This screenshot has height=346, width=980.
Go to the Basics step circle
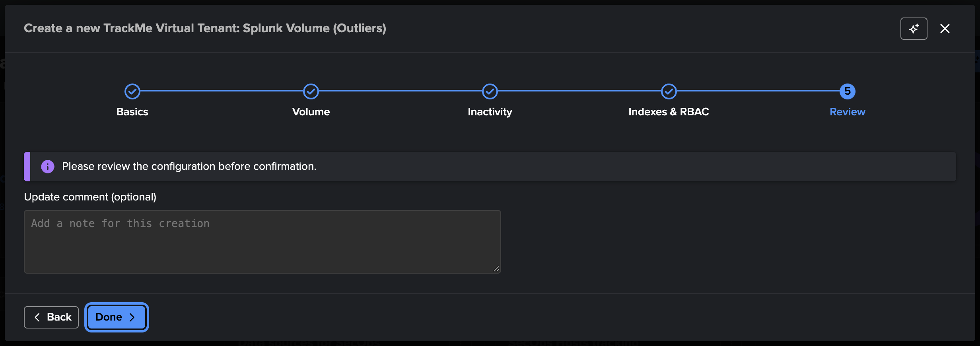point(132,91)
